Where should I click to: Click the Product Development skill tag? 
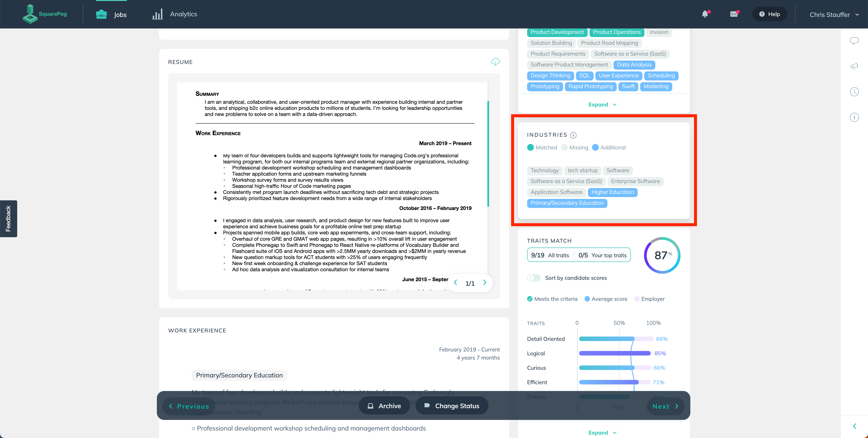point(557,32)
